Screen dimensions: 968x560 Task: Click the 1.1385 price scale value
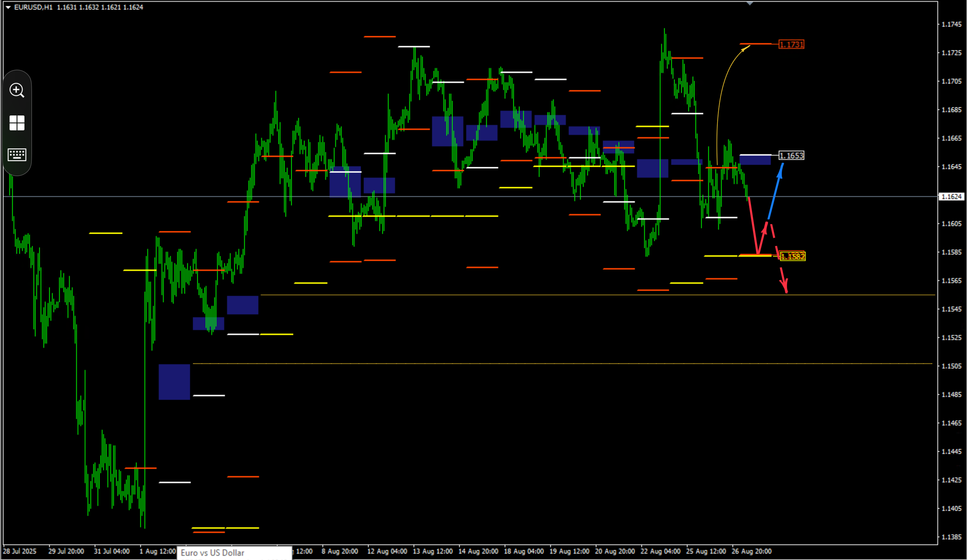951,537
